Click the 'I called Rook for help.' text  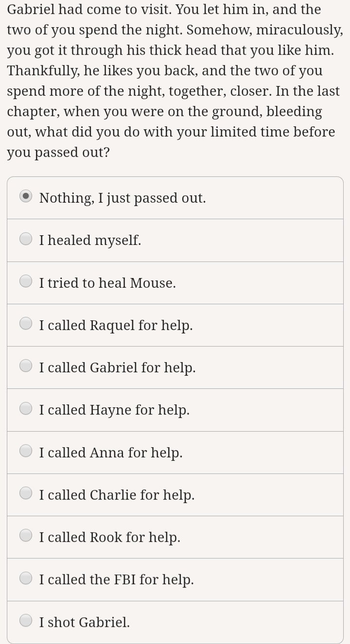pos(109,537)
